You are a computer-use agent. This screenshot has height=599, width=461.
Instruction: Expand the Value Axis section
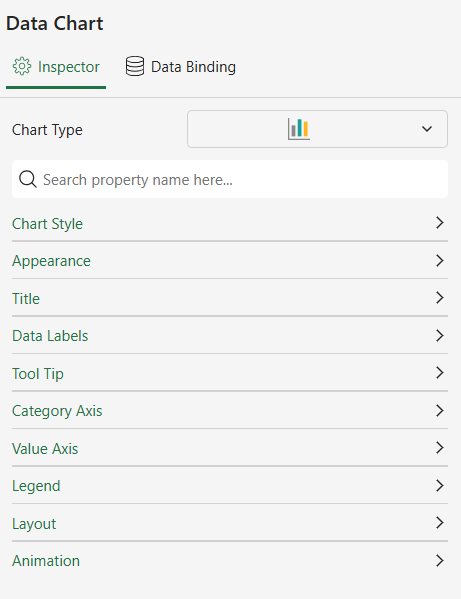click(230, 448)
